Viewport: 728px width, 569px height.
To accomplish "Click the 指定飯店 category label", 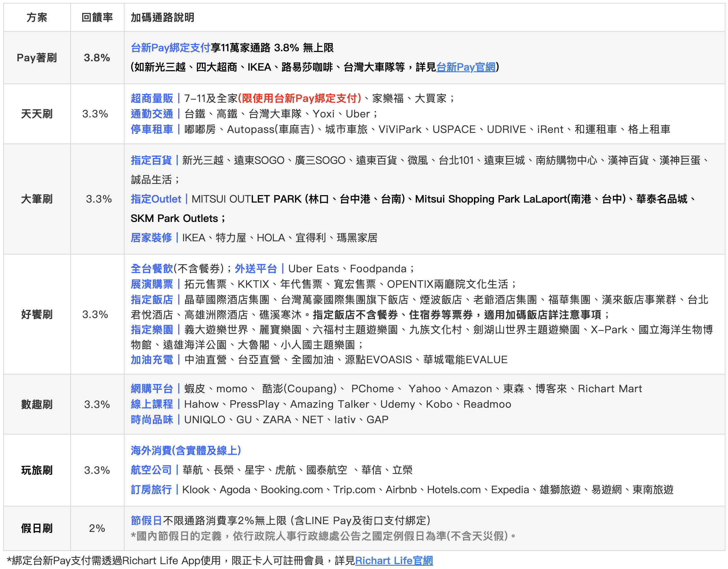I will tap(152, 300).
